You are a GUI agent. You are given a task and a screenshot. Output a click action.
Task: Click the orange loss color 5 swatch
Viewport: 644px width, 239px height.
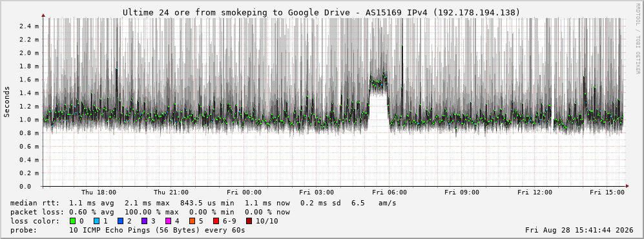(x=192, y=222)
